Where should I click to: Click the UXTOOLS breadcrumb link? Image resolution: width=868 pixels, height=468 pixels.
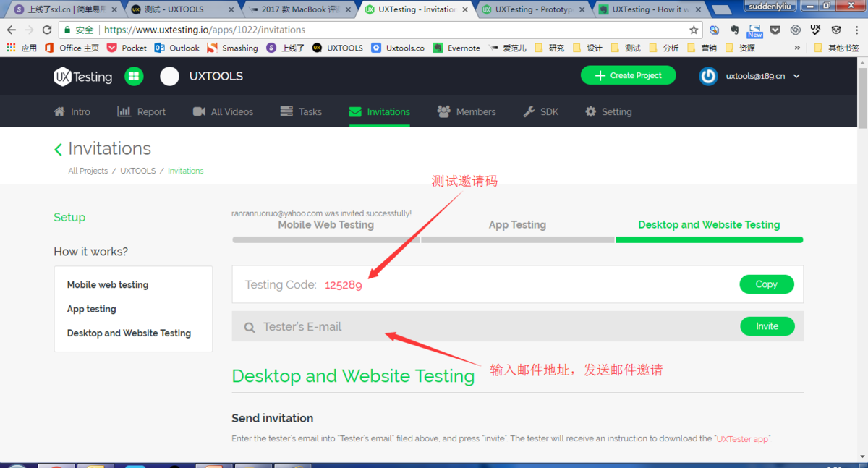pos(137,171)
